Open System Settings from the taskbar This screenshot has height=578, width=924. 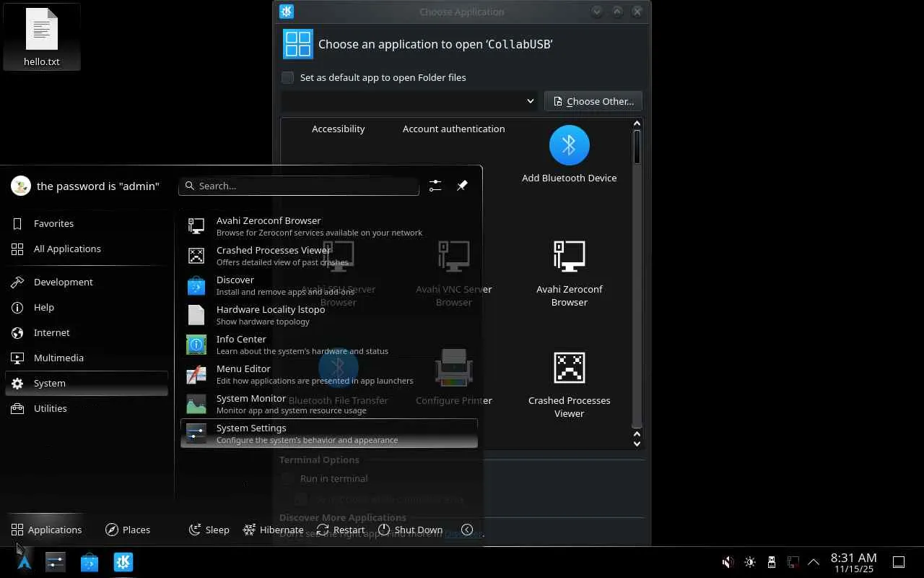(56, 562)
